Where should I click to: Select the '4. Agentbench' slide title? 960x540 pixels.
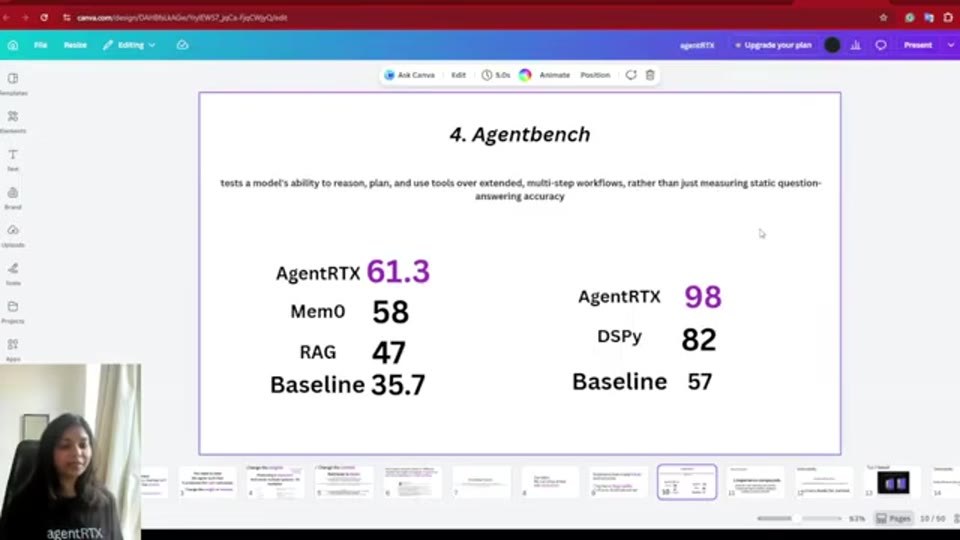tap(520, 134)
